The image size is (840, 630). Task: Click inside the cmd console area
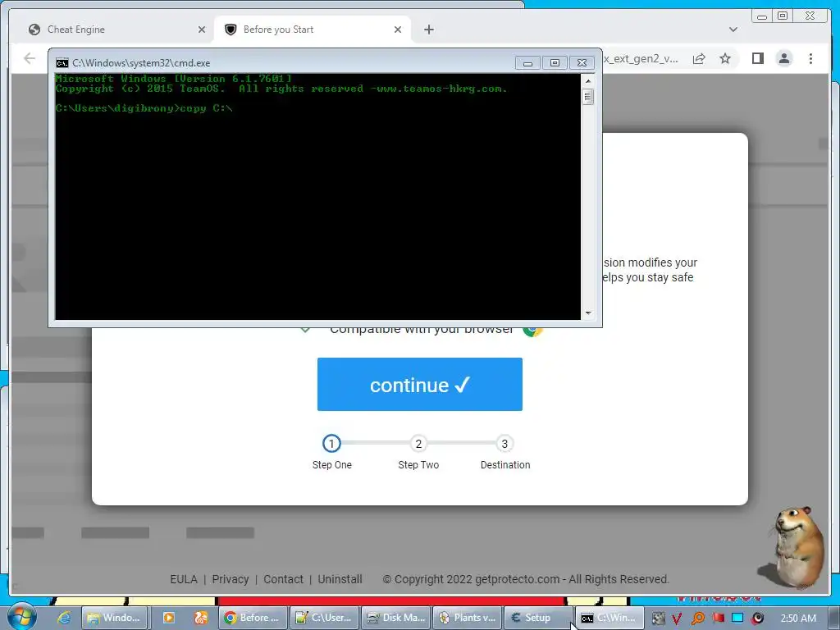317,197
